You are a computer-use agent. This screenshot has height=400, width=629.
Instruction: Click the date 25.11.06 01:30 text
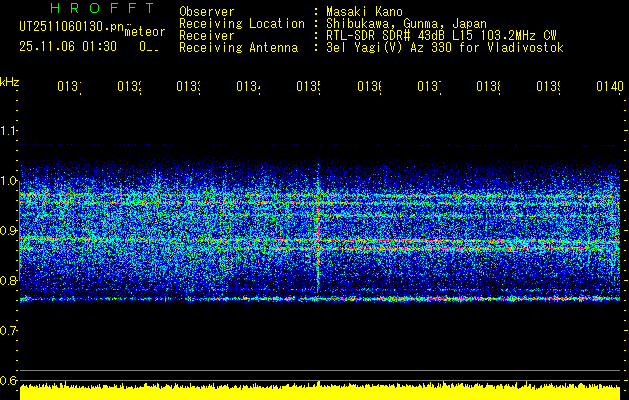click(x=68, y=47)
